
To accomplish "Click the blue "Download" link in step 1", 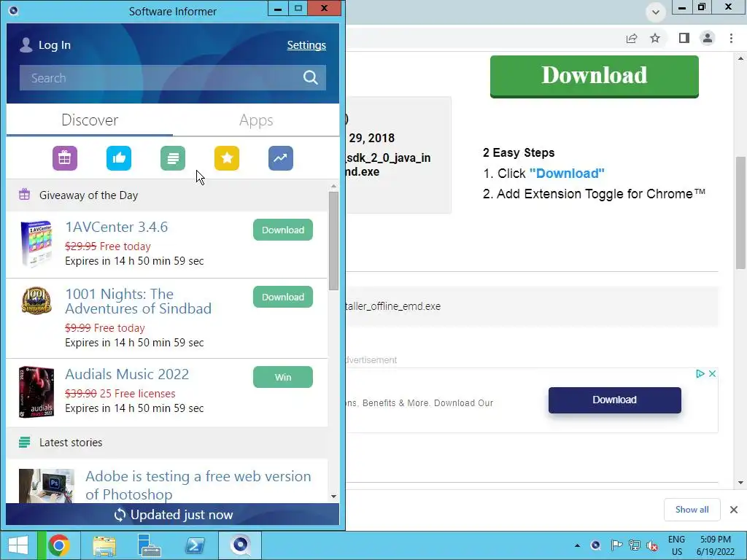I will point(567,174).
